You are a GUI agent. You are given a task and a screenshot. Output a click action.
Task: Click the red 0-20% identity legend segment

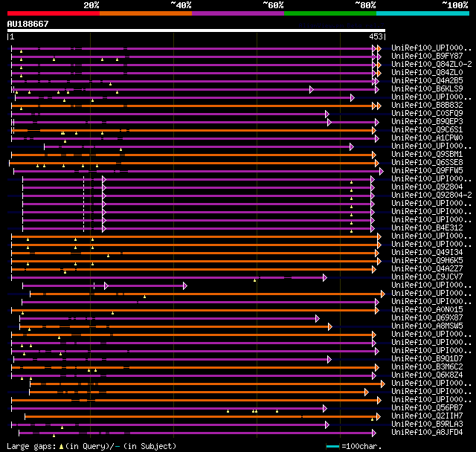click(54, 13)
